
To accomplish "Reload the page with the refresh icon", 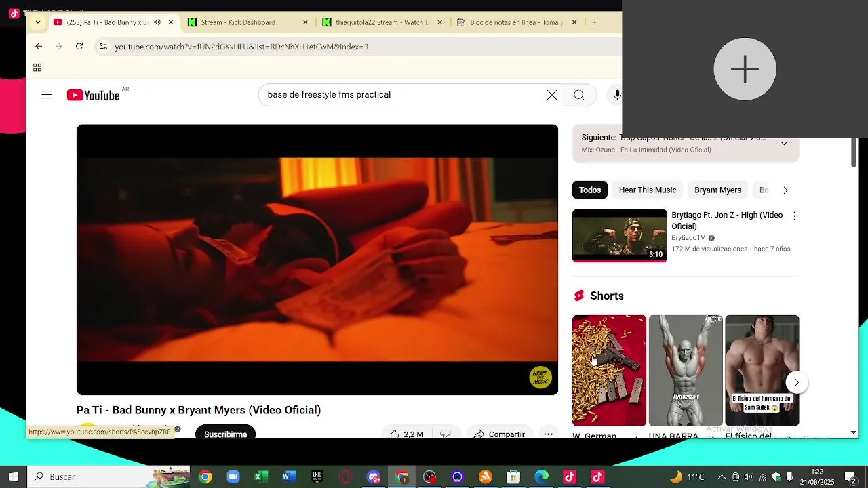I will [x=79, y=47].
